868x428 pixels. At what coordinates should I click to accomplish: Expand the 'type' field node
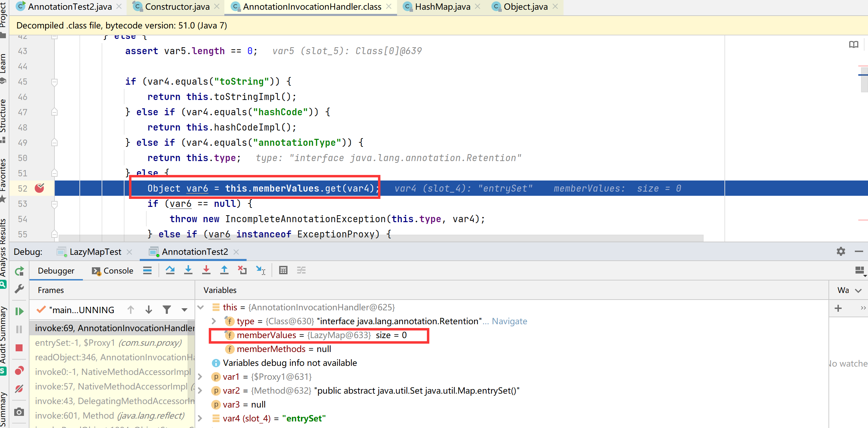click(x=214, y=321)
